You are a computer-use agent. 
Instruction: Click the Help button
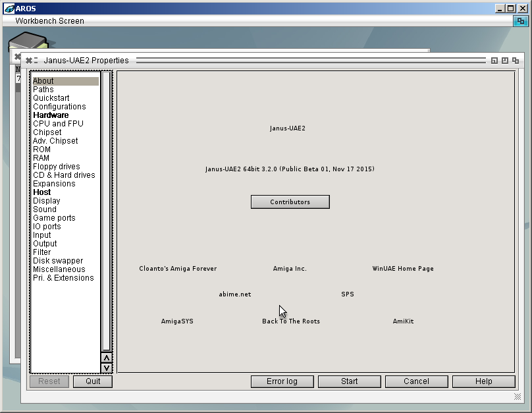[x=483, y=381]
